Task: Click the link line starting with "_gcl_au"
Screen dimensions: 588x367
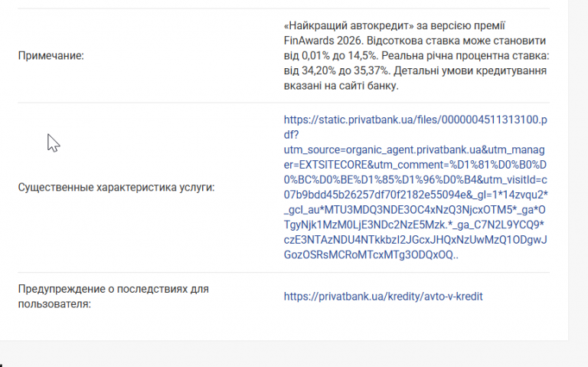Action: [415, 210]
